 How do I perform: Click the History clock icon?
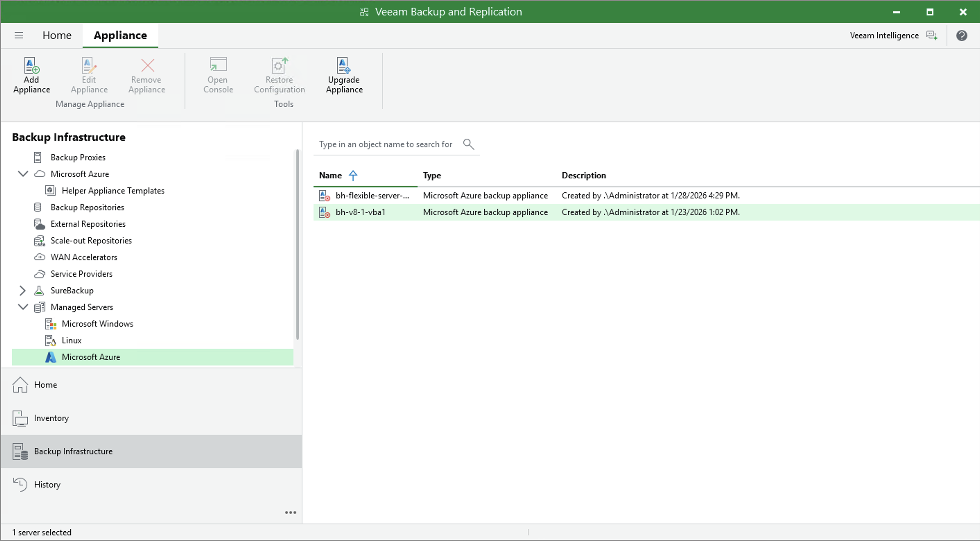coord(20,484)
